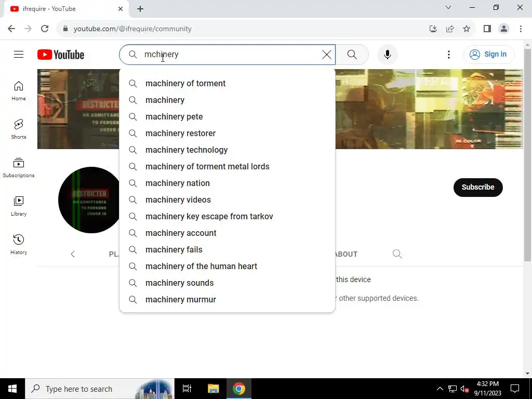Open the YouTube hamburger guide menu
The image size is (532, 399).
19,54
